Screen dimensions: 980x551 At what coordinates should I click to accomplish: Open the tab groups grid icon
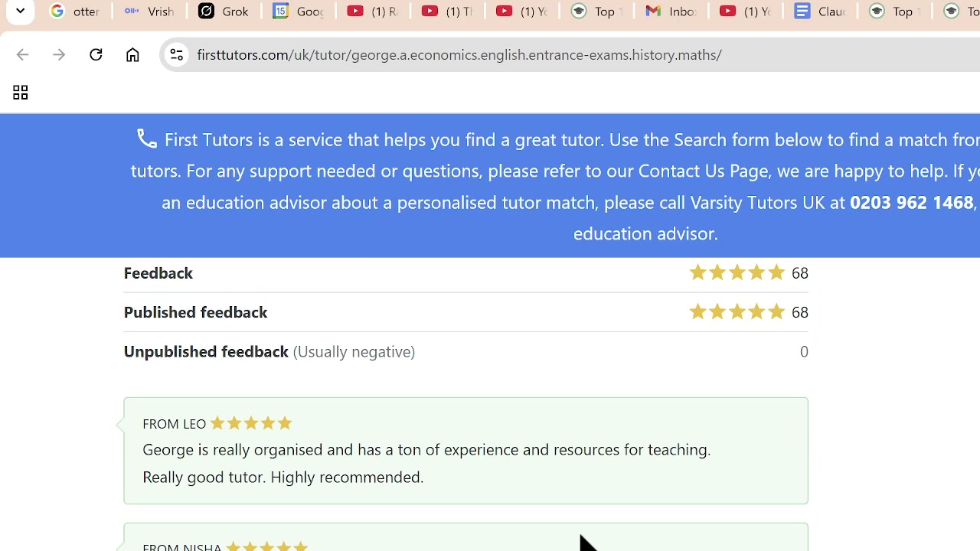pyautogui.click(x=20, y=93)
